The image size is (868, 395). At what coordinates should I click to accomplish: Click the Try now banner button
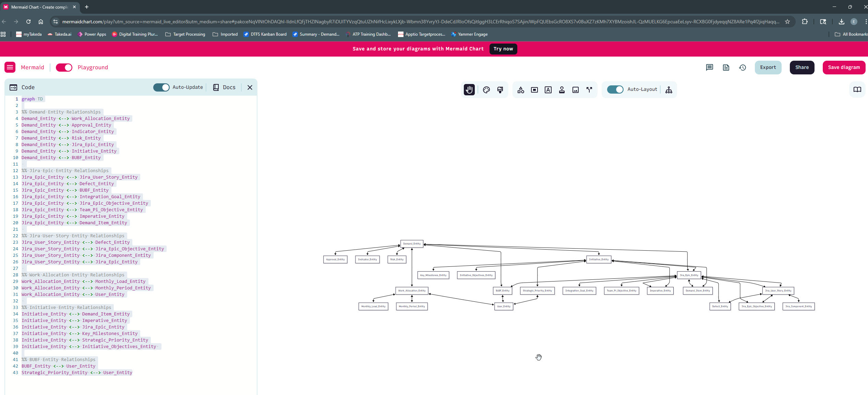coord(503,49)
